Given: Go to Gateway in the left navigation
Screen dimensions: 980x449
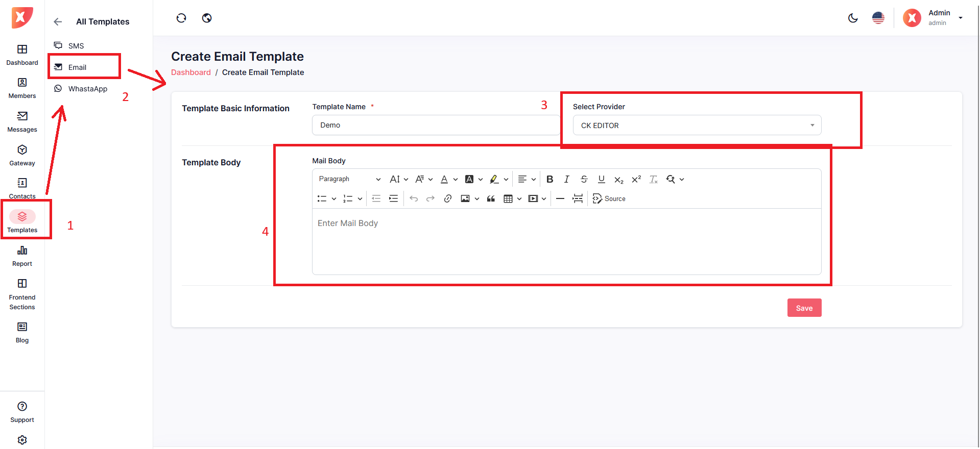Looking at the screenshot, I should click(x=22, y=155).
